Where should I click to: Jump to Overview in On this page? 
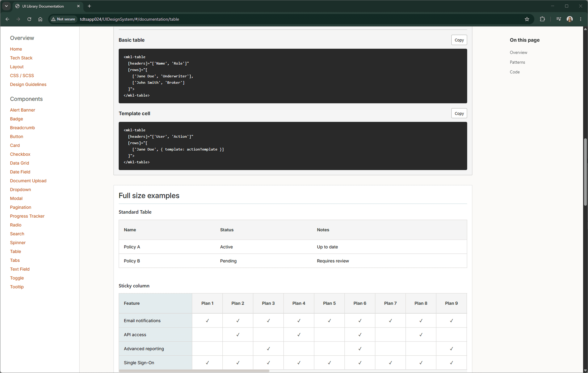[x=518, y=52]
